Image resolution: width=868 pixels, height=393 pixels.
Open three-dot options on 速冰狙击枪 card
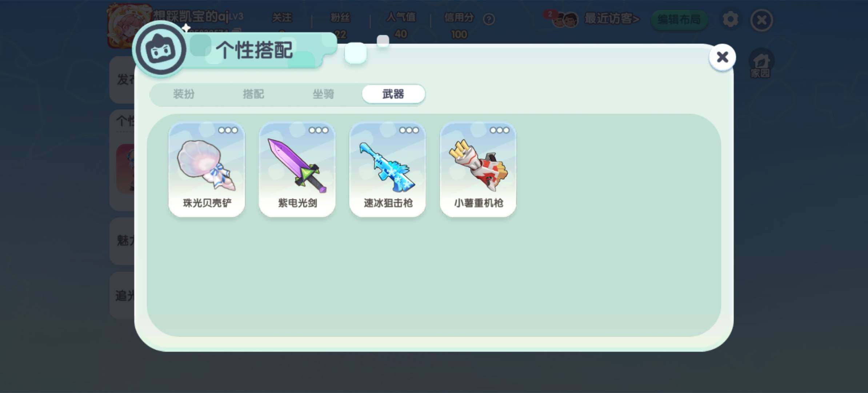pos(409,130)
